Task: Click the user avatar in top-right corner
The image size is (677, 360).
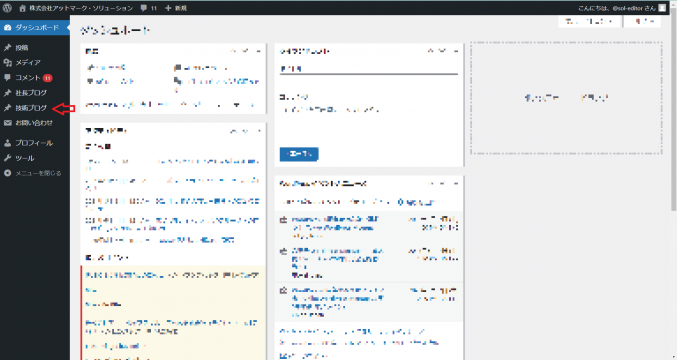Action: [x=662, y=8]
